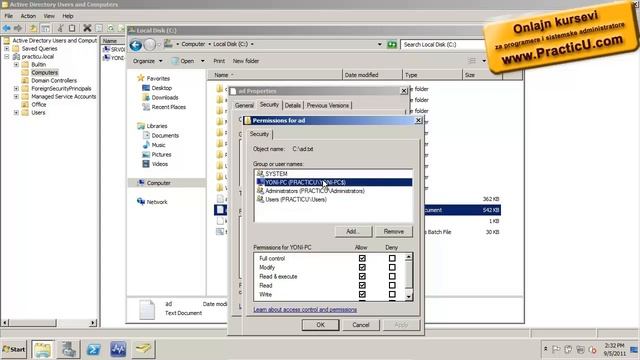Open the blue monitor taskbar application
The height and width of the screenshot is (360, 640).
click(118, 349)
